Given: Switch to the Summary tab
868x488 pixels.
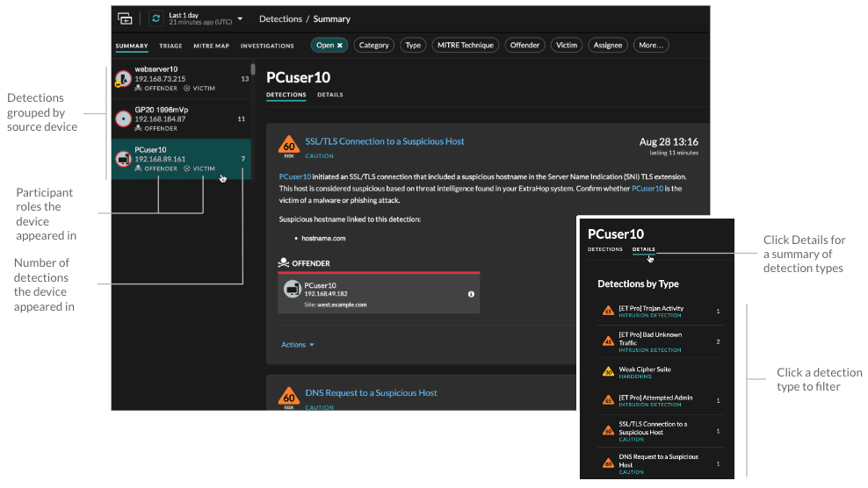Looking at the screenshot, I should point(132,46).
